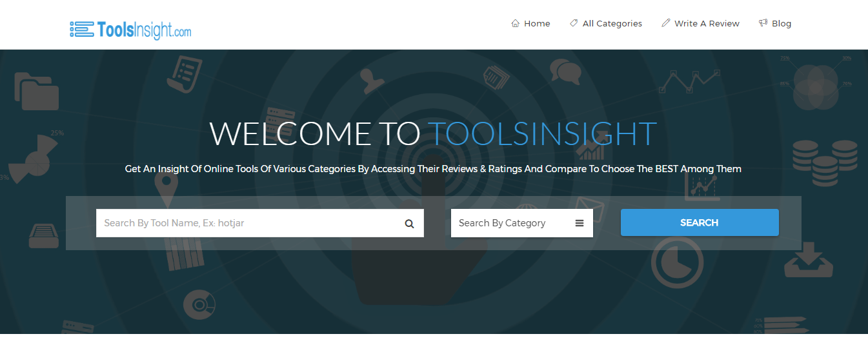
Task: Click the WELCOME TO TOOLSINSIGHT heading
Action: coord(433,133)
